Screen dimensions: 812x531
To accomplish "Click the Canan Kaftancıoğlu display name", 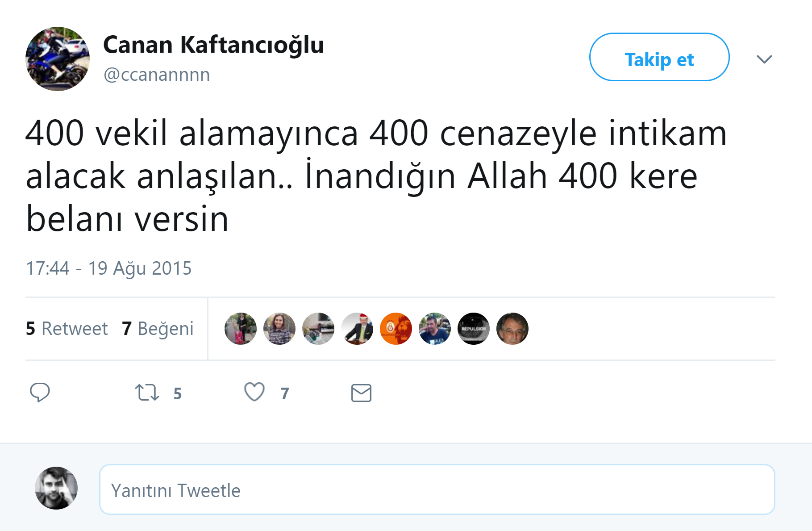I will click(213, 45).
